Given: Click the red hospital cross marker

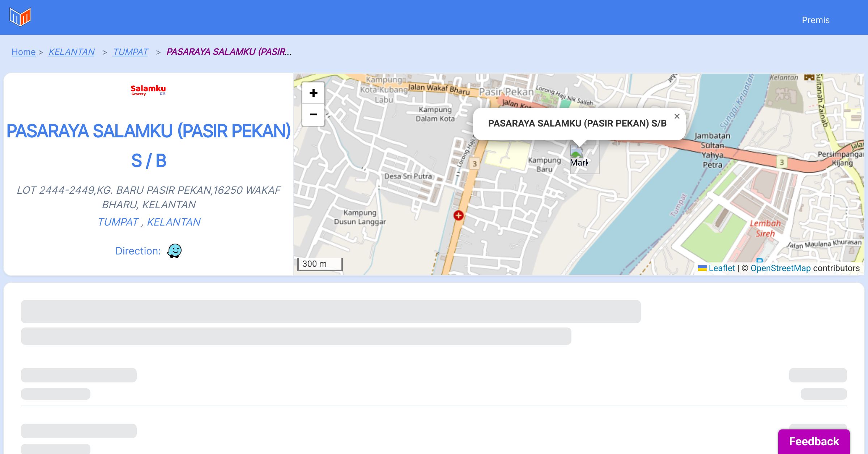Looking at the screenshot, I should pyautogui.click(x=458, y=215).
